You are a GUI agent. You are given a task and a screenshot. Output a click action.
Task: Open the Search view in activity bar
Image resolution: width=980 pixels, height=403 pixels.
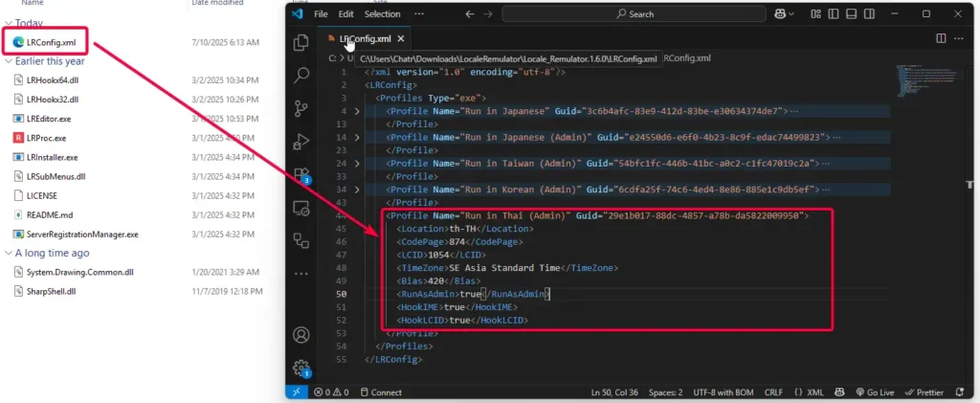point(301,75)
